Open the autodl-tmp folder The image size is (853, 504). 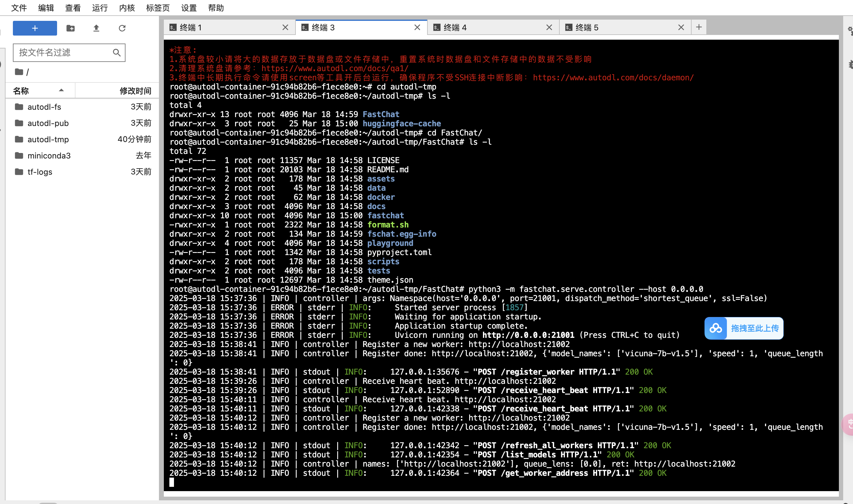click(48, 139)
